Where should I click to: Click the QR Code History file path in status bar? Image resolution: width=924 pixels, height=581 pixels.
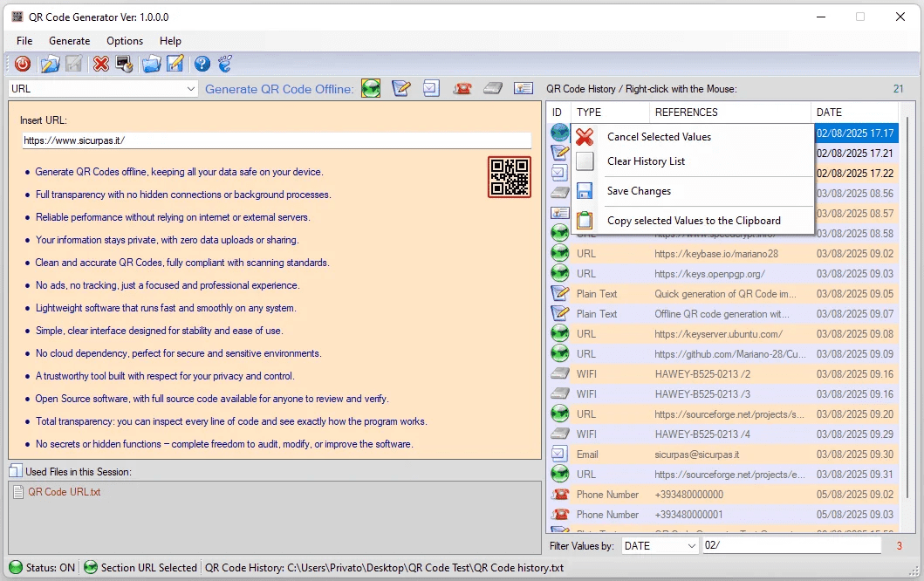(384, 567)
